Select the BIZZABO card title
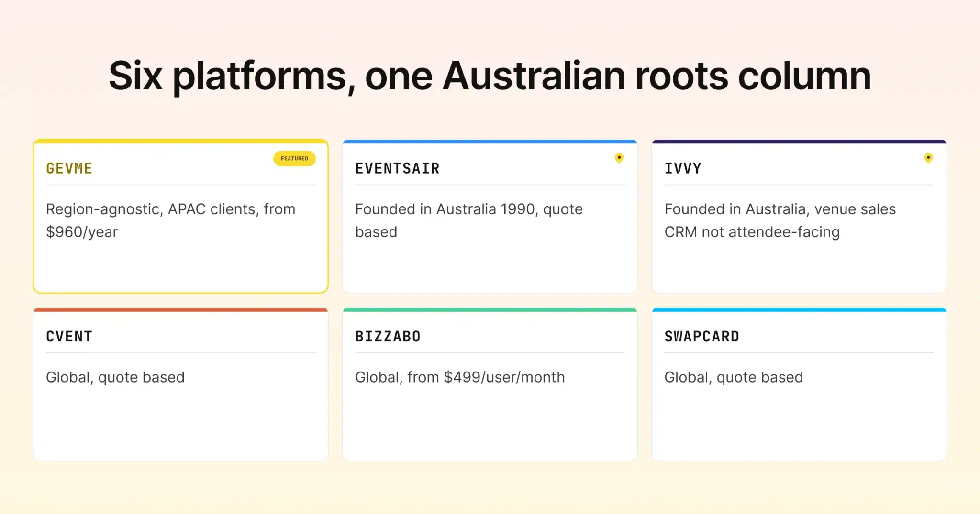 tap(388, 337)
